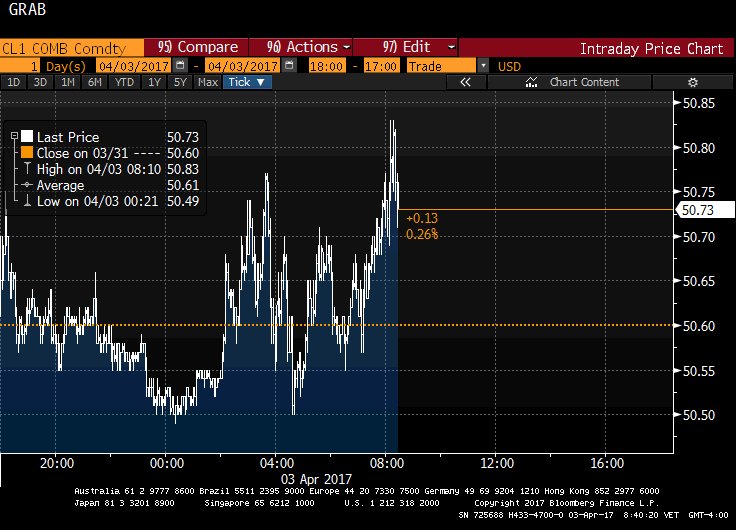Screen dimensions: 736x530
Task: Click the Average line marker icon
Action: (27, 185)
